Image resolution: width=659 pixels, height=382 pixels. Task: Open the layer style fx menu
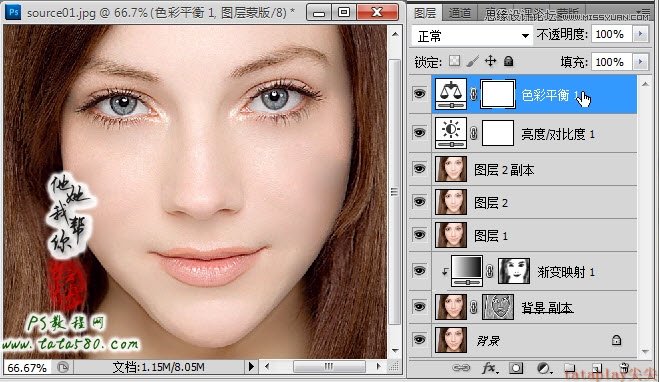point(490,368)
